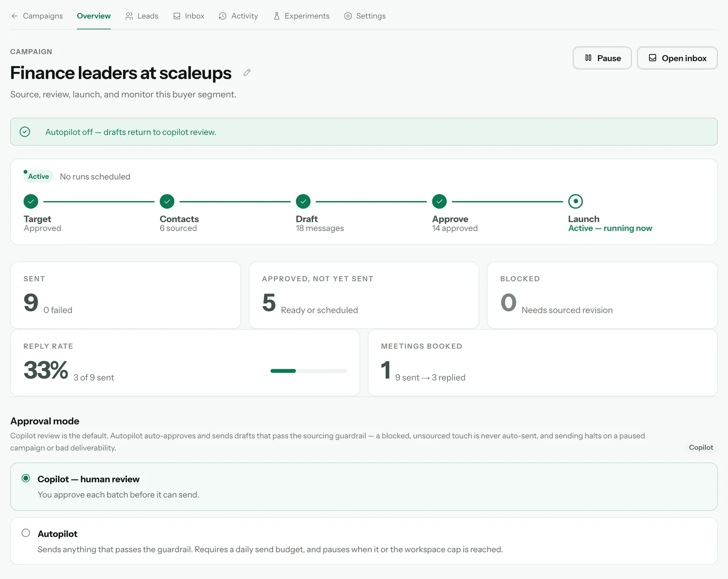
Task: Click the Blocked card showing 0
Action: (602, 295)
